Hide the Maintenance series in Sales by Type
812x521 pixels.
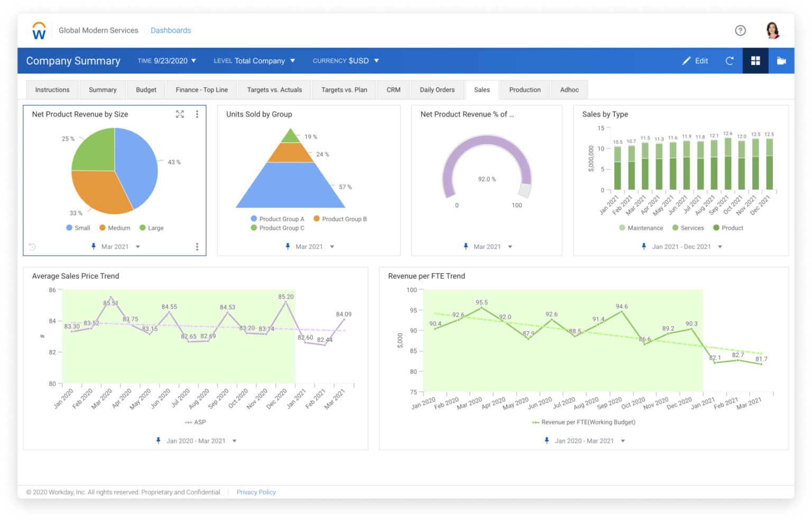coord(641,227)
